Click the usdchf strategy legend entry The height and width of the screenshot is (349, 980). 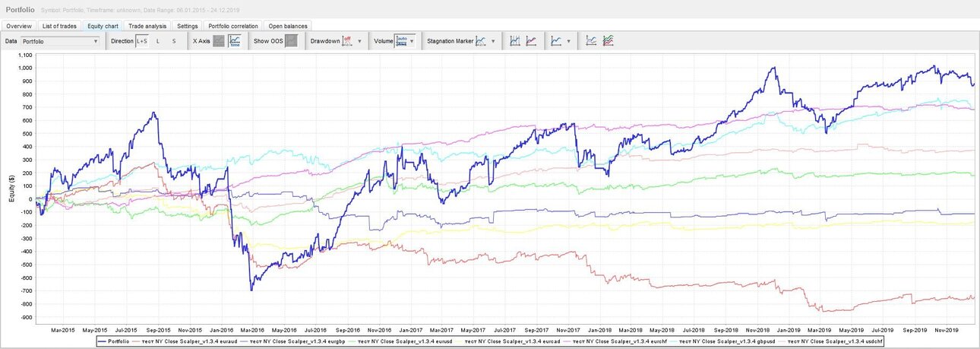[832, 342]
